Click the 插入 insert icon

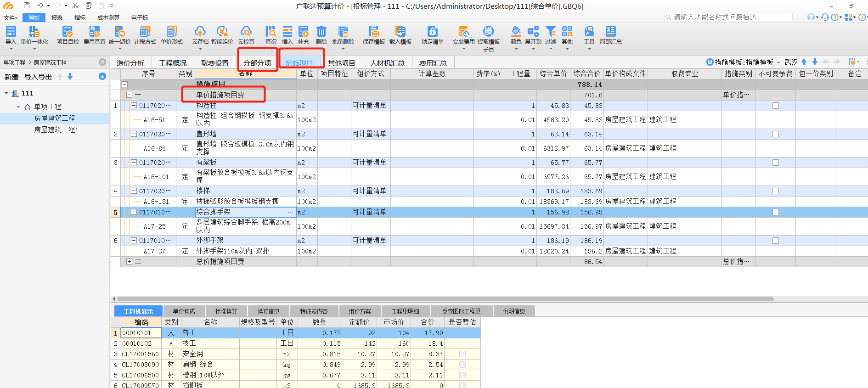287,31
